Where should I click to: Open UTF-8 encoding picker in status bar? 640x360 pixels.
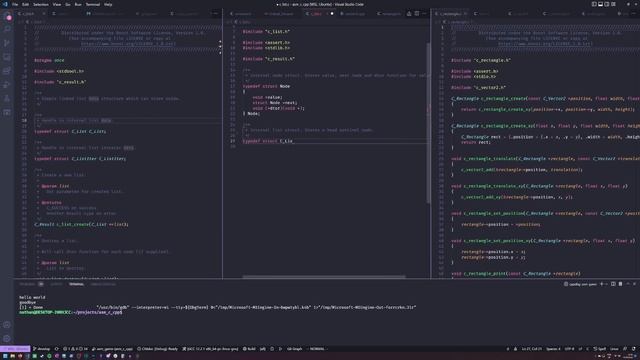(569, 349)
